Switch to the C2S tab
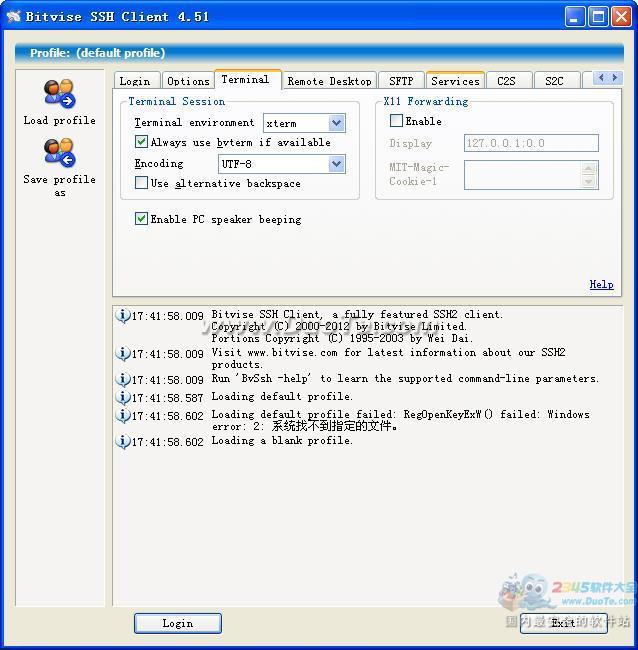 pyautogui.click(x=508, y=80)
